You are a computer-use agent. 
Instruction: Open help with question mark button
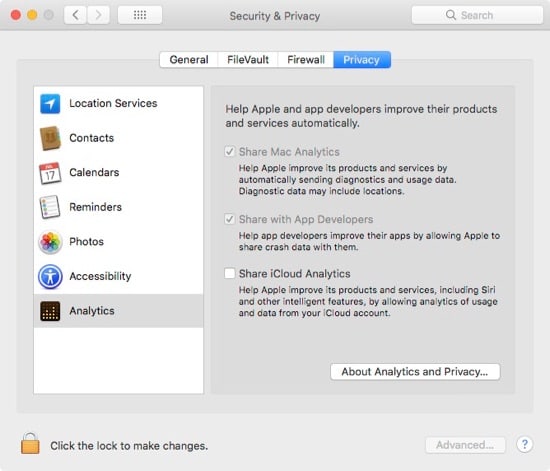[525, 445]
